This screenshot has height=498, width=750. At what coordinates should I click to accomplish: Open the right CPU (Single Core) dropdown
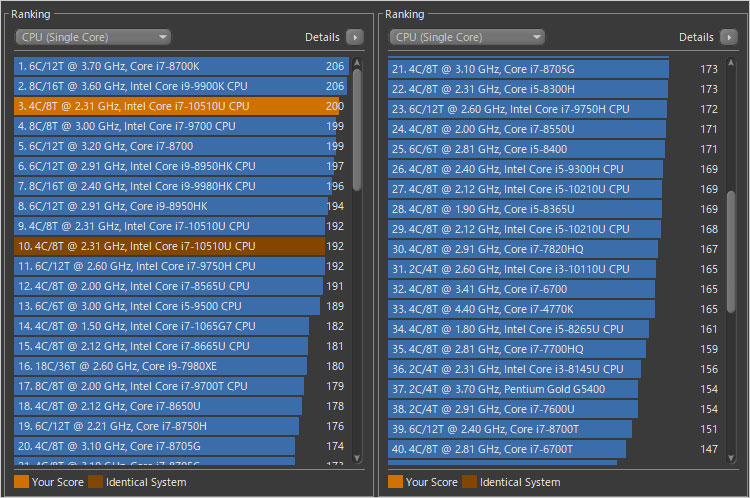[467, 37]
